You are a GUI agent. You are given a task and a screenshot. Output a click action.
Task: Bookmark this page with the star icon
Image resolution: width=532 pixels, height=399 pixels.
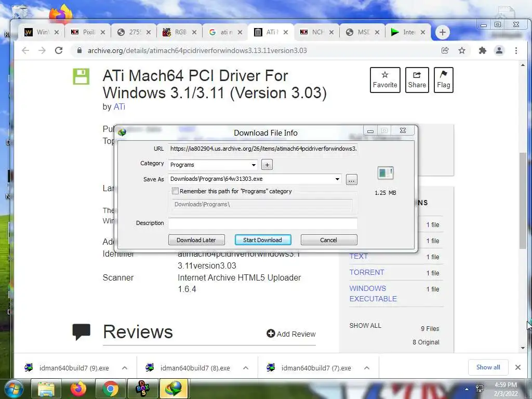(462, 50)
